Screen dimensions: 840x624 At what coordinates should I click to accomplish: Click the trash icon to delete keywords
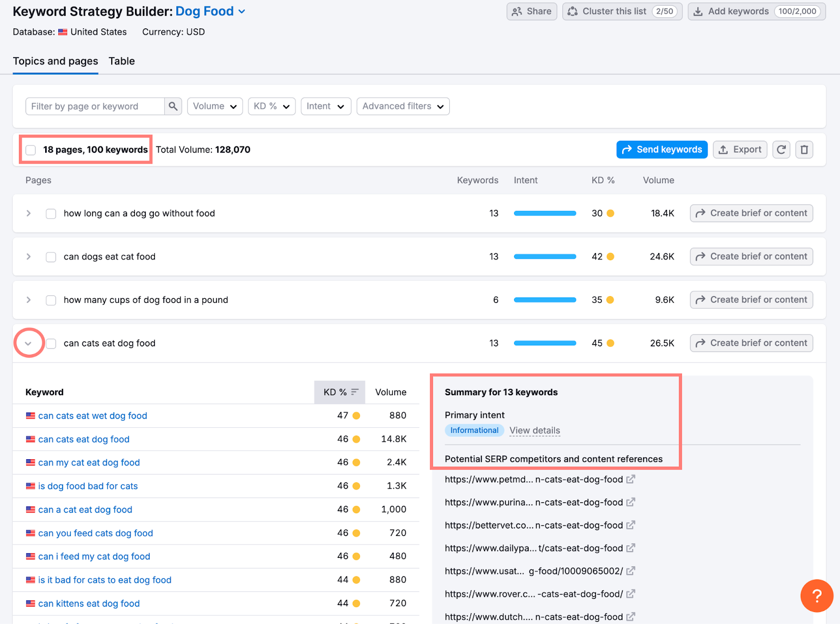click(x=804, y=150)
